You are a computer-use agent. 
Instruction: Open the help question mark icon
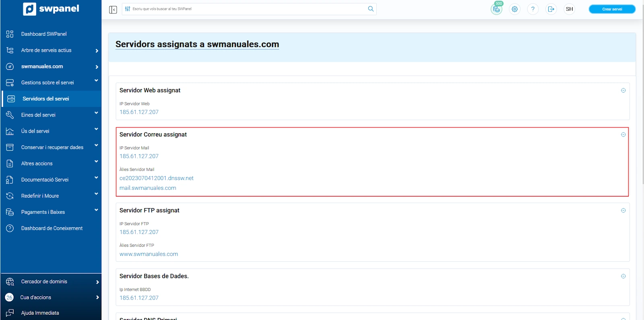pos(533,9)
